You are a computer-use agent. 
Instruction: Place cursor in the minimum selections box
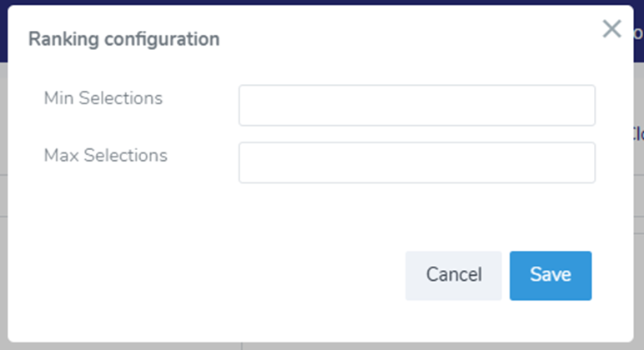416,105
